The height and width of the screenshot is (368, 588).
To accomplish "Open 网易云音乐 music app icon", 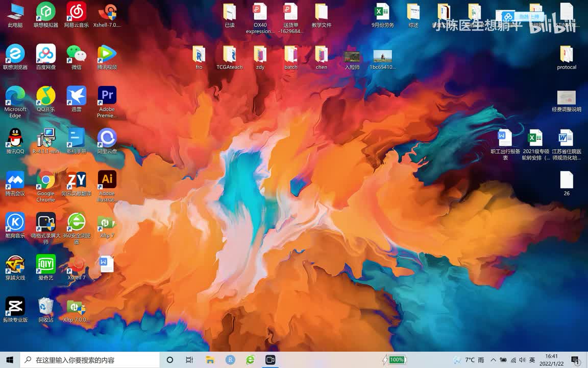I will coord(77,15).
